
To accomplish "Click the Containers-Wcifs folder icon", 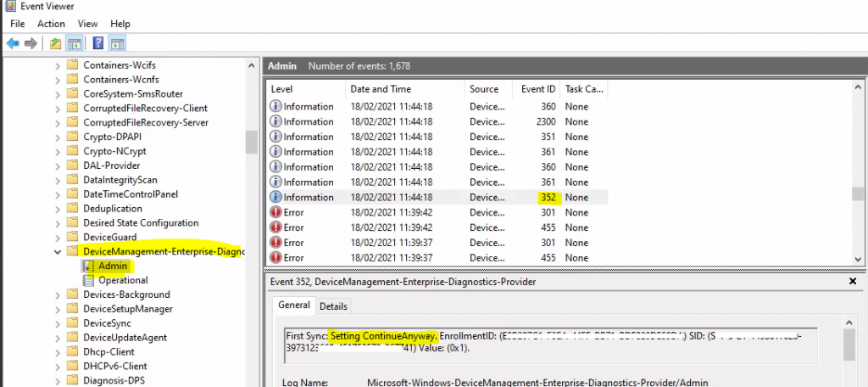I will pos(73,64).
